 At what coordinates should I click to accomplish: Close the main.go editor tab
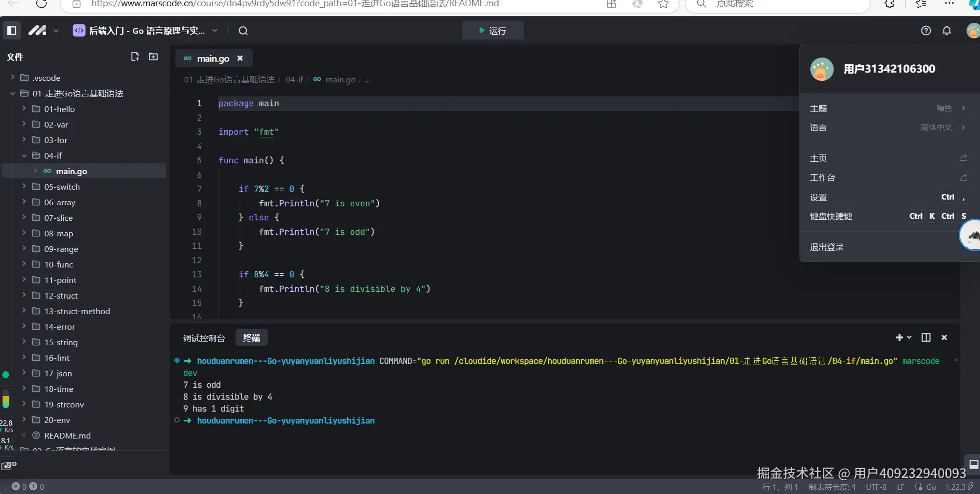tap(240, 58)
